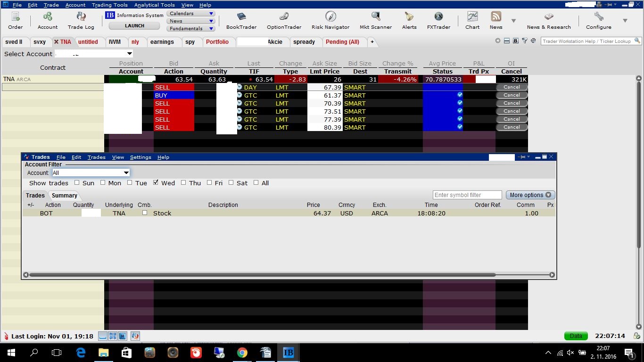The height and width of the screenshot is (362, 644).
Task: Open News & Research toolbar icon
Action: point(549,20)
